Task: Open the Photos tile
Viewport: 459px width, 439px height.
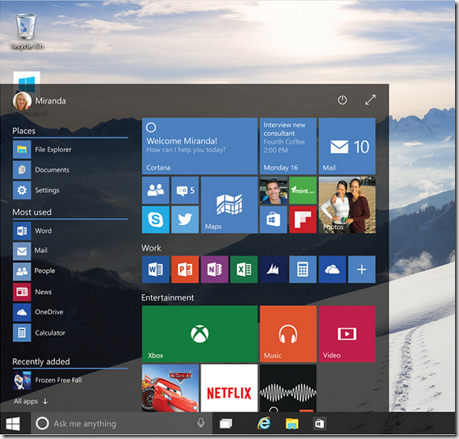Action: pyautogui.click(x=347, y=205)
